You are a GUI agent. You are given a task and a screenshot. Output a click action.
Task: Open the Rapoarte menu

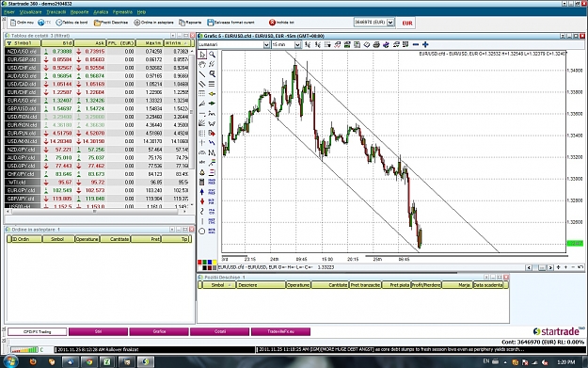80,12
